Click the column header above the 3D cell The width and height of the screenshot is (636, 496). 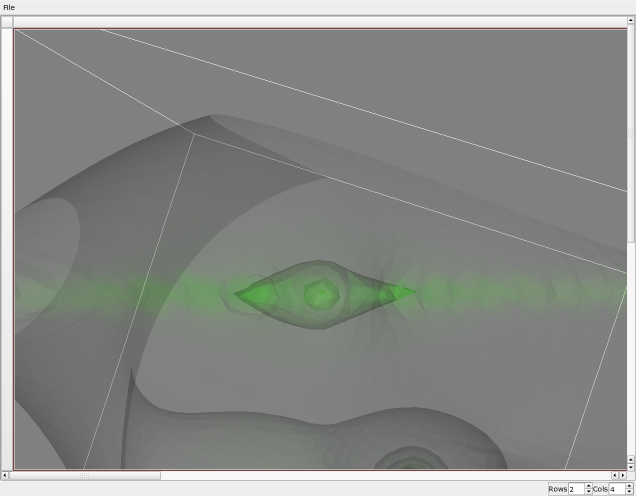[x=320, y=22]
